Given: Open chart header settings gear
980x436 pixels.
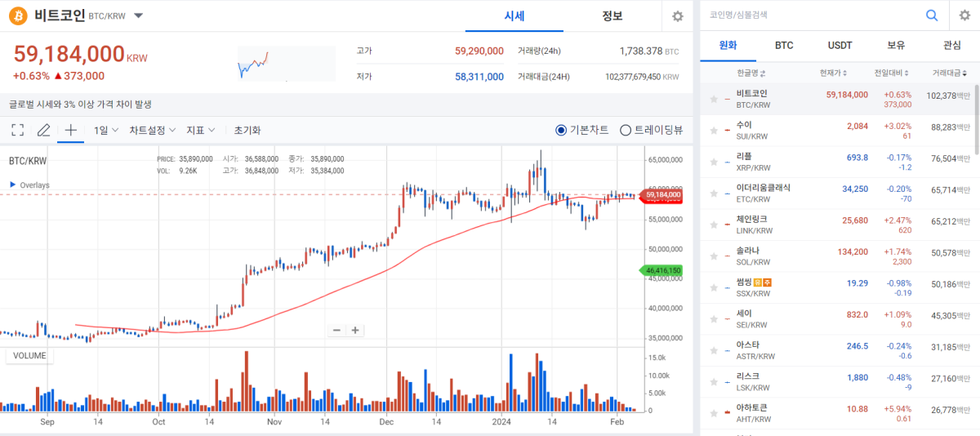Looking at the screenshot, I should click(x=677, y=16).
